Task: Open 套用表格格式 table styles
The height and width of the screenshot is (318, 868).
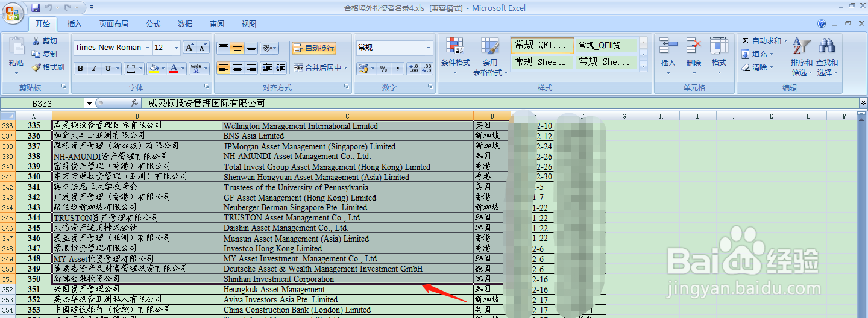Action: tap(490, 57)
